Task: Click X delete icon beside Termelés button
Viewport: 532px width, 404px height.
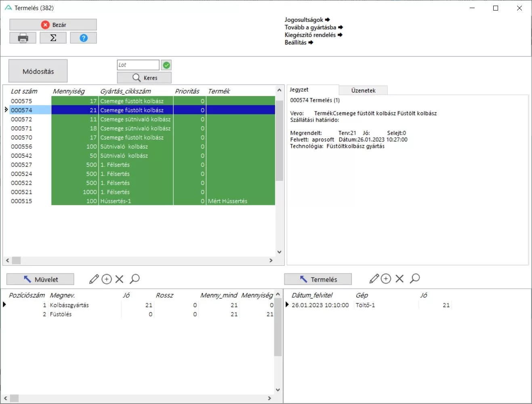Action: (x=400, y=278)
